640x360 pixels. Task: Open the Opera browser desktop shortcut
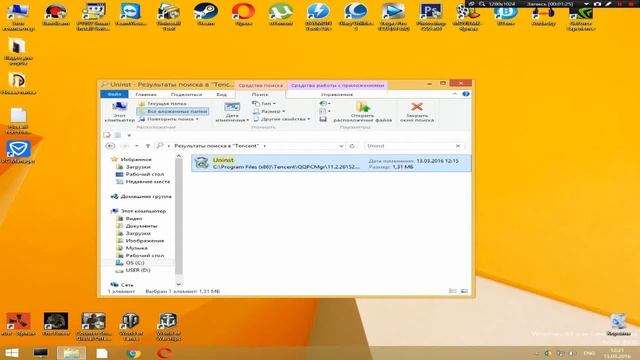pyautogui.click(x=243, y=15)
